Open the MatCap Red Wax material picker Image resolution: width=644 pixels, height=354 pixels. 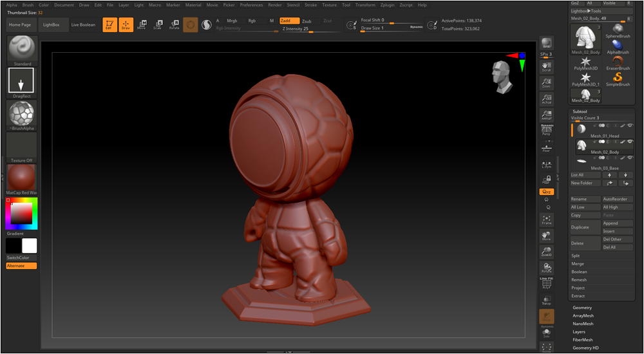[x=21, y=178]
